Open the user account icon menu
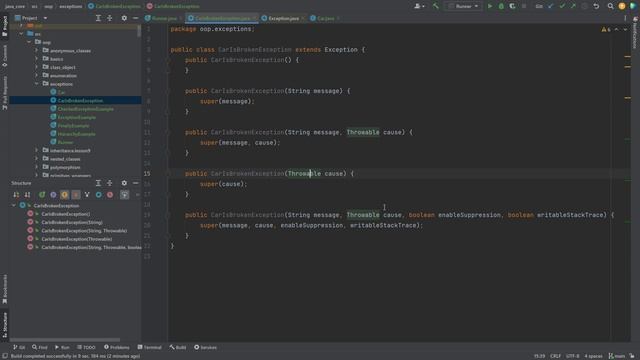 pyautogui.click(x=419, y=6)
